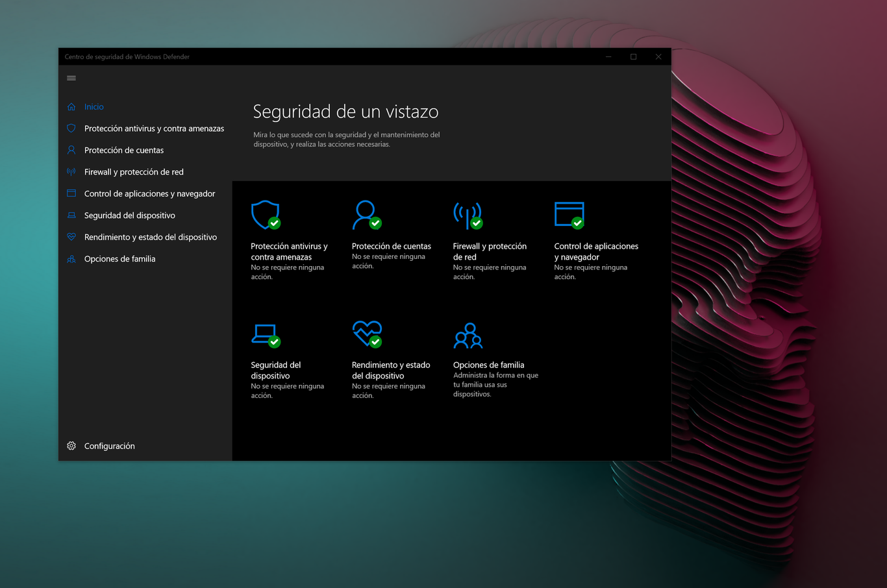Image resolution: width=887 pixels, height=588 pixels.
Task: Click the heart icon for Rendimiento y estado
Action: coord(366,333)
